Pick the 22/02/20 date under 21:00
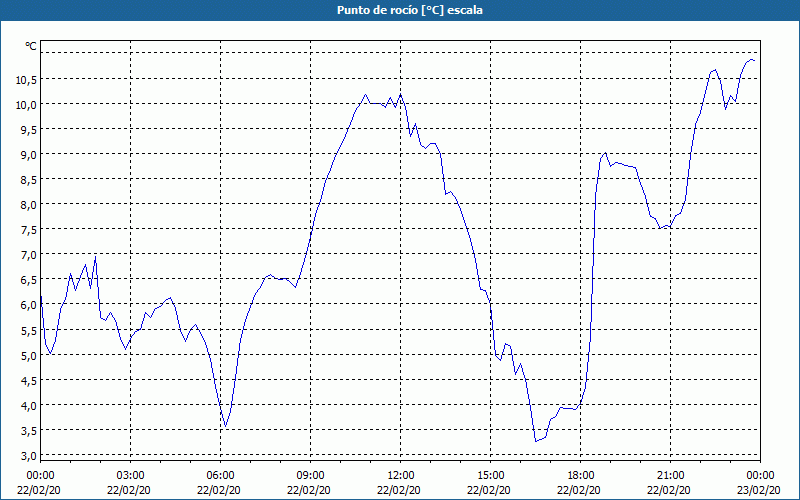Screen dimensions: 800x500 click(x=669, y=490)
